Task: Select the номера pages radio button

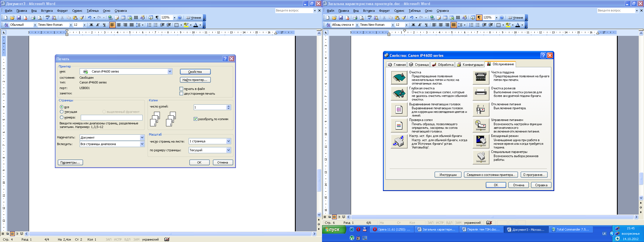Action: [61, 117]
